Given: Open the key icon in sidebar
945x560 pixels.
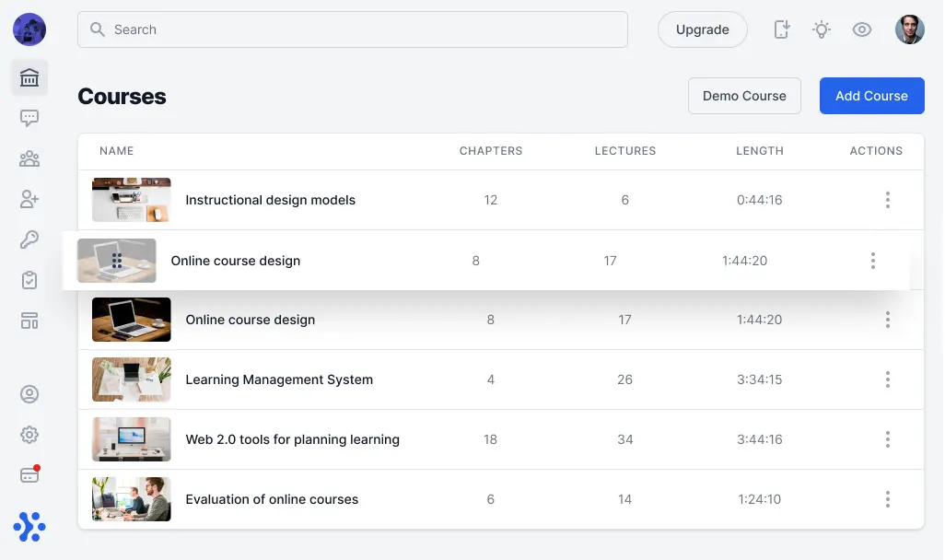Looking at the screenshot, I should pos(29,239).
